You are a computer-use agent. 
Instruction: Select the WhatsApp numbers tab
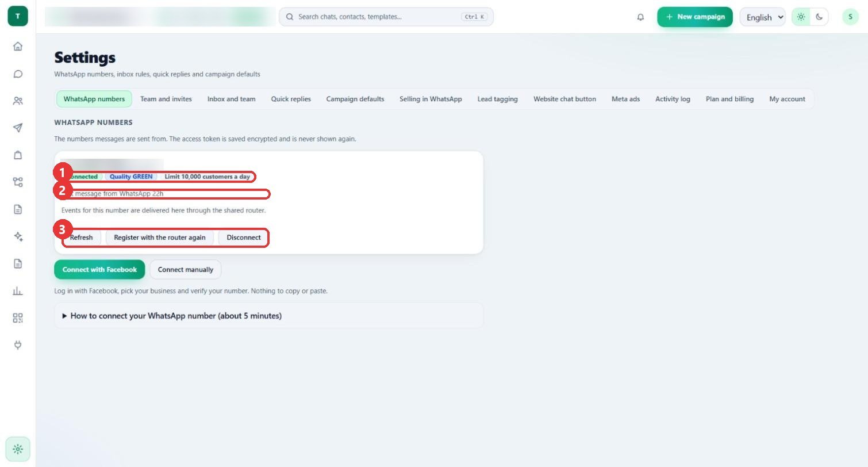click(x=94, y=99)
